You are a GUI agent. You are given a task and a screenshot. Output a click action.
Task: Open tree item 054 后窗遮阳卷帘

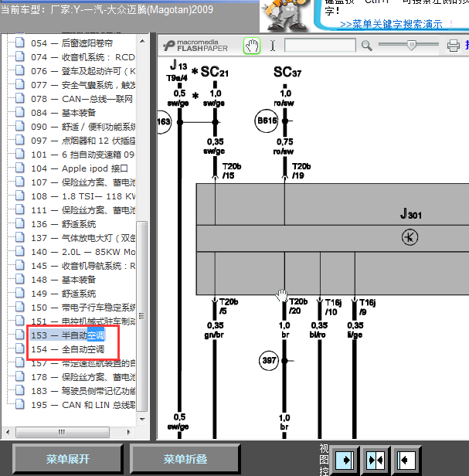(72, 43)
